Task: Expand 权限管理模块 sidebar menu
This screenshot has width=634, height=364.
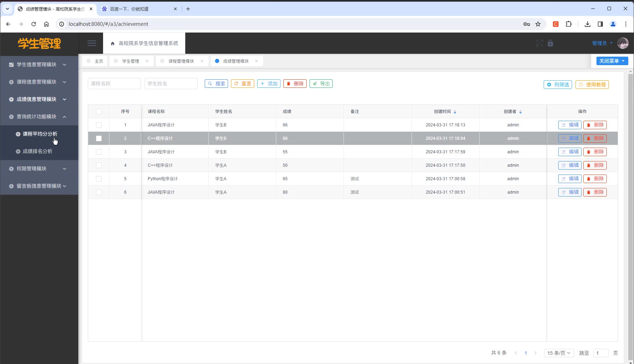Action: [x=39, y=169]
